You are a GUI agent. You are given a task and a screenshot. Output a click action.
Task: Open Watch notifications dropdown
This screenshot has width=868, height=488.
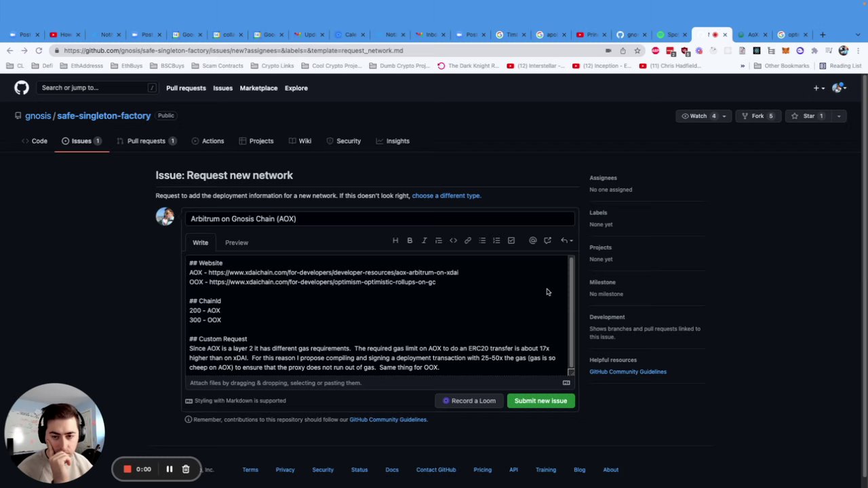tap(703, 116)
